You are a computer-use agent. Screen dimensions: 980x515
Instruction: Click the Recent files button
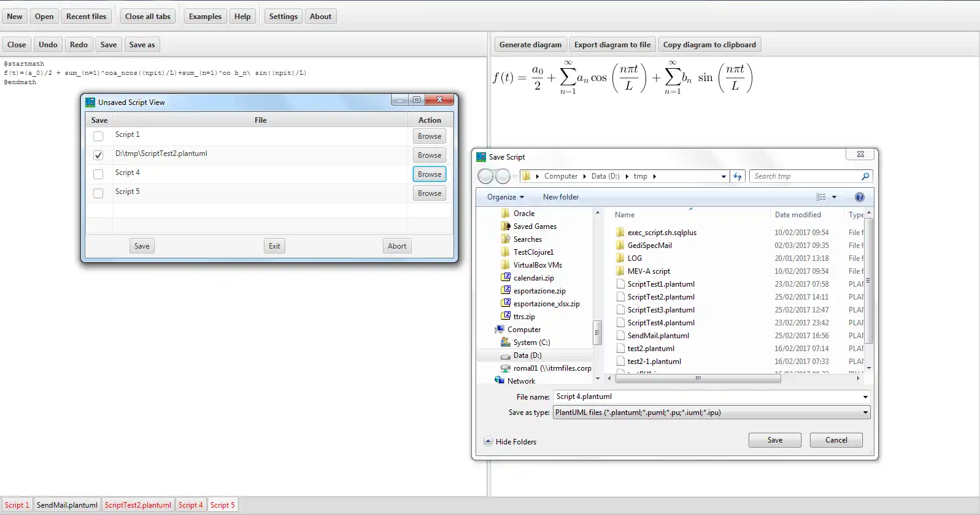[x=86, y=17]
